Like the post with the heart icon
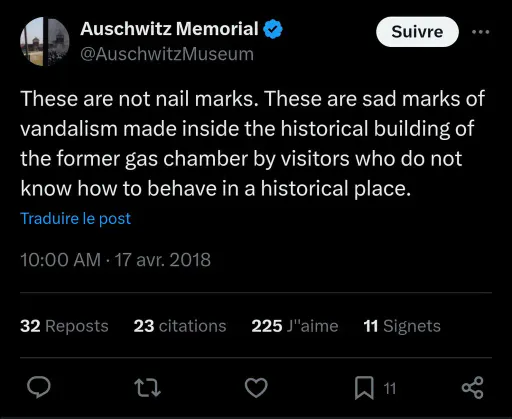The image size is (512, 419). point(256,388)
